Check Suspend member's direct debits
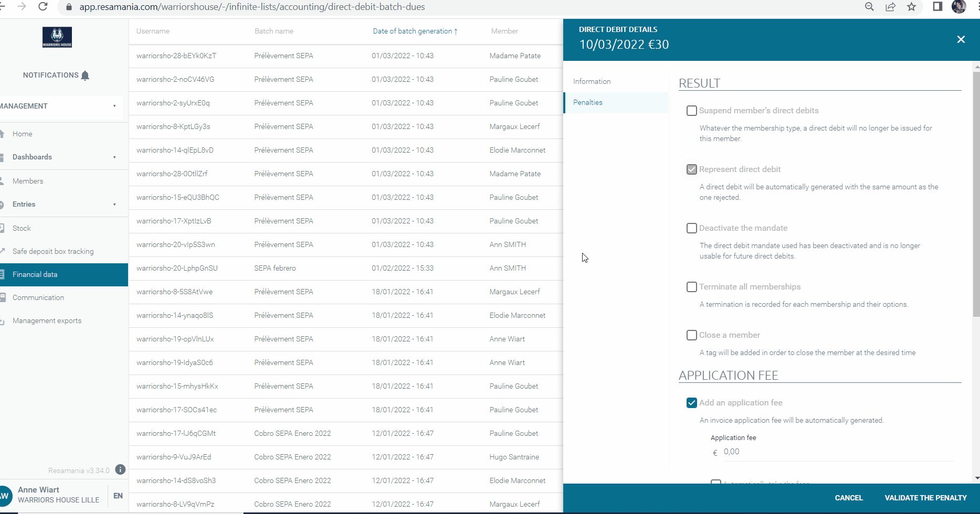The width and height of the screenshot is (980, 514). (x=692, y=111)
